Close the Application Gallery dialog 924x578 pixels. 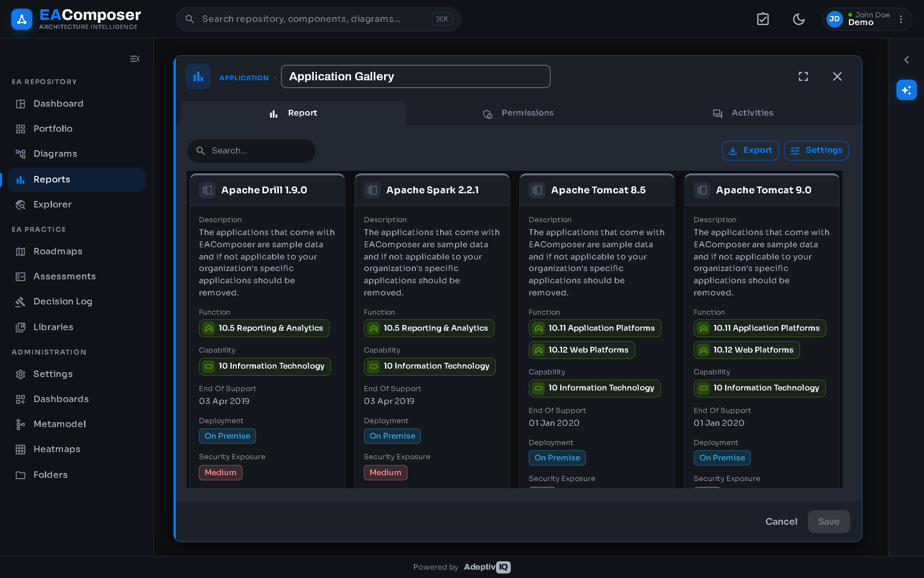[837, 76]
